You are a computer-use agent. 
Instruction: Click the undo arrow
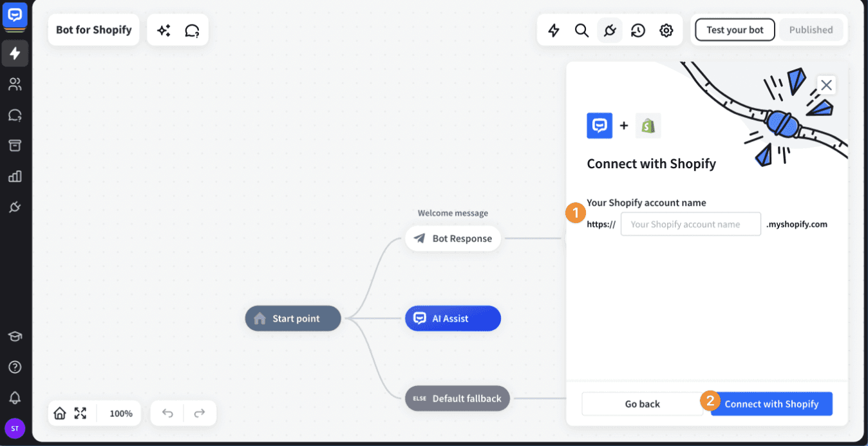[167, 413]
